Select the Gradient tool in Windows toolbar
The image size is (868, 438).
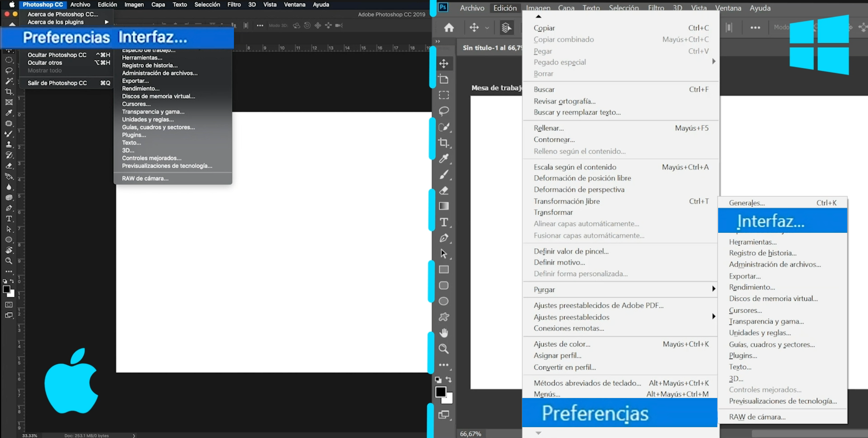click(x=444, y=206)
